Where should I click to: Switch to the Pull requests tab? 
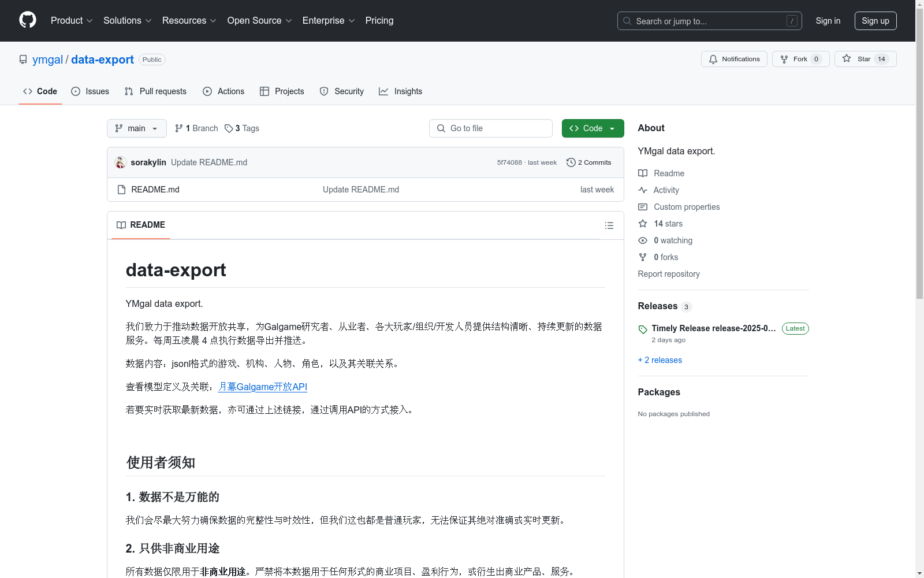point(155,91)
